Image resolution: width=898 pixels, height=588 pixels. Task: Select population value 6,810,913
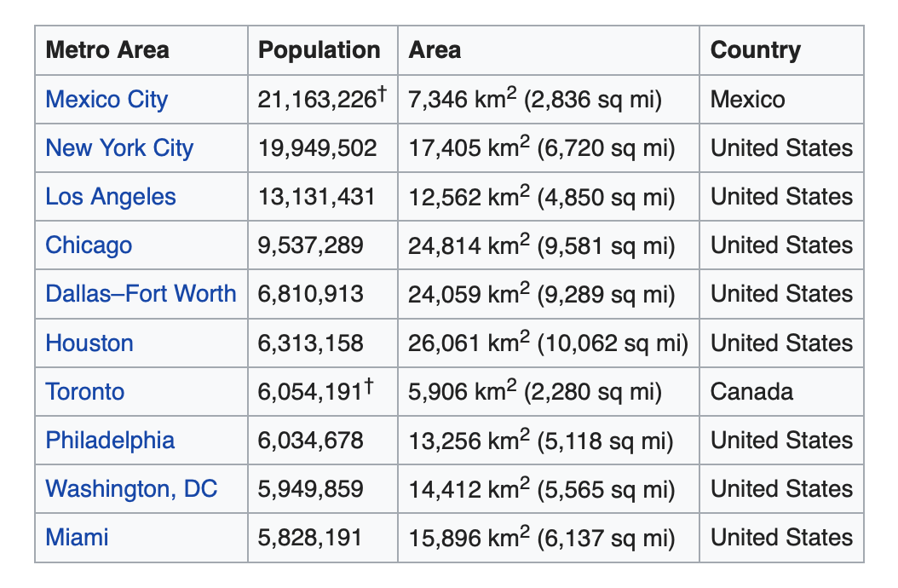[310, 294]
